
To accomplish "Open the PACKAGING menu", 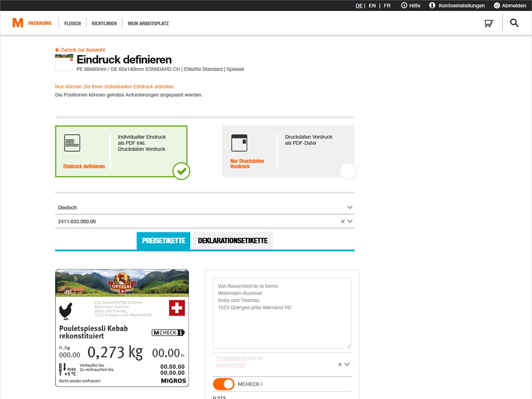I will click(40, 23).
